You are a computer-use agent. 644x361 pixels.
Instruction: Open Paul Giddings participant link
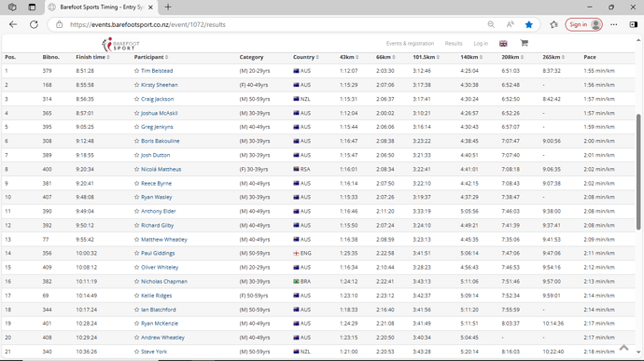pyautogui.click(x=158, y=254)
